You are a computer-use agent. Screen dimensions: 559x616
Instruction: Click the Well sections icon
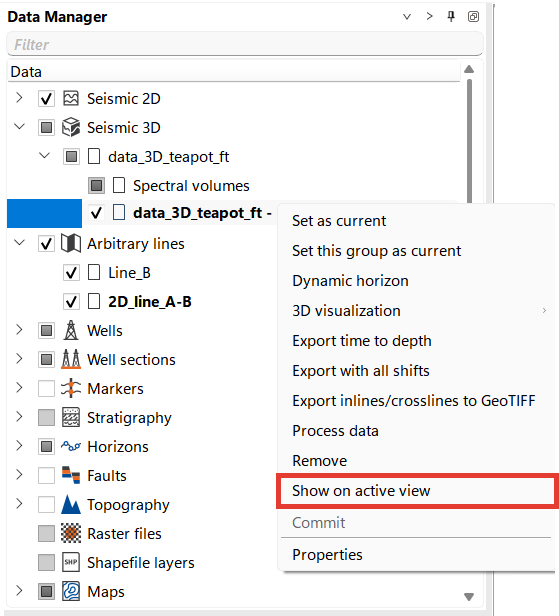coord(71,359)
